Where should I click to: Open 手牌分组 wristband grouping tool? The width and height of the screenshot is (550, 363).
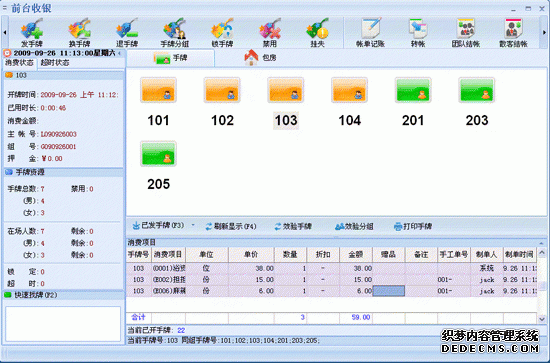(174, 32)
